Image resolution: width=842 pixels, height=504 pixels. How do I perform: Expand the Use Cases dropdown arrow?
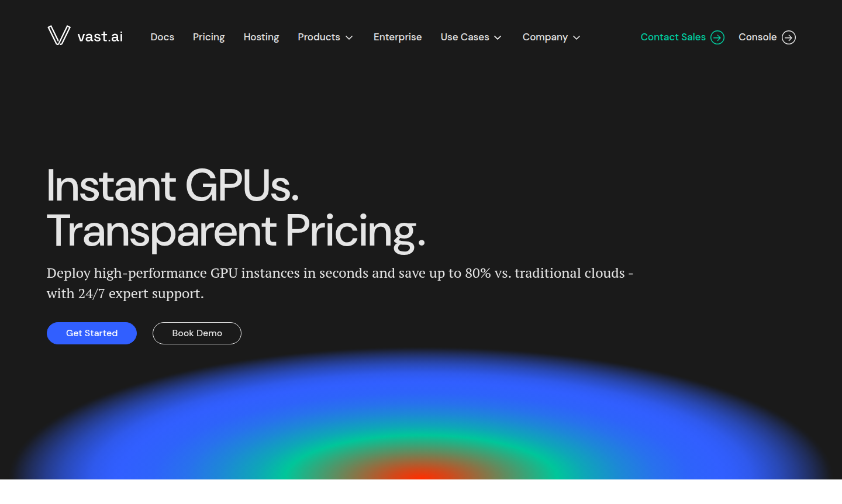[x=498, y=37]
